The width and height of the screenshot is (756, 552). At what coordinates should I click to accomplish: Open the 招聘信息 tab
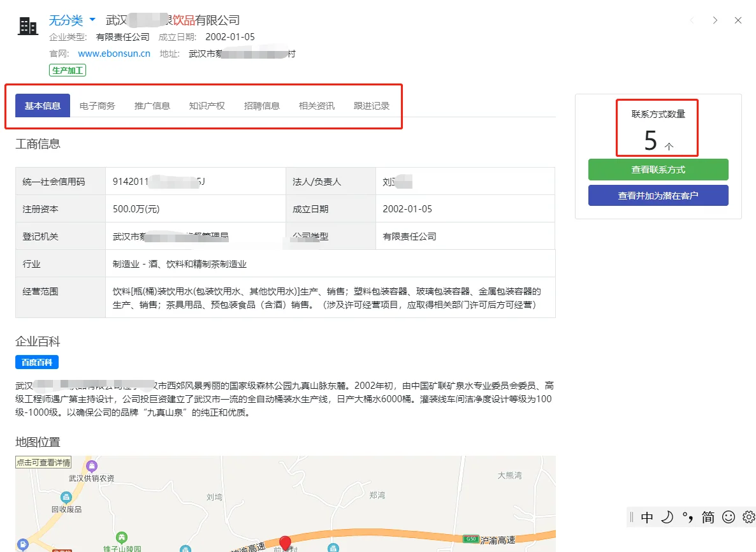click(x=262, y=106)
